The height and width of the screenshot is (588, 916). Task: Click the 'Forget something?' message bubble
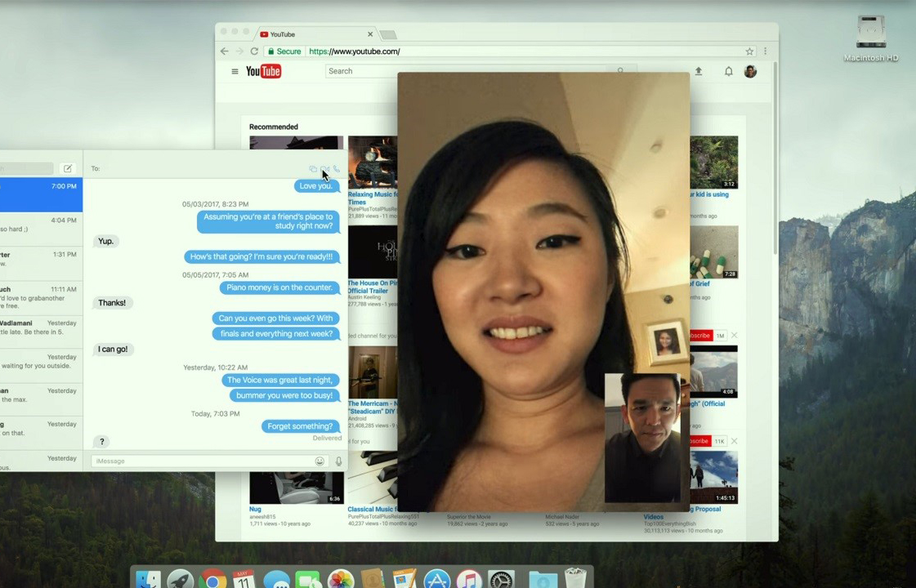click(x=300, y=426)
